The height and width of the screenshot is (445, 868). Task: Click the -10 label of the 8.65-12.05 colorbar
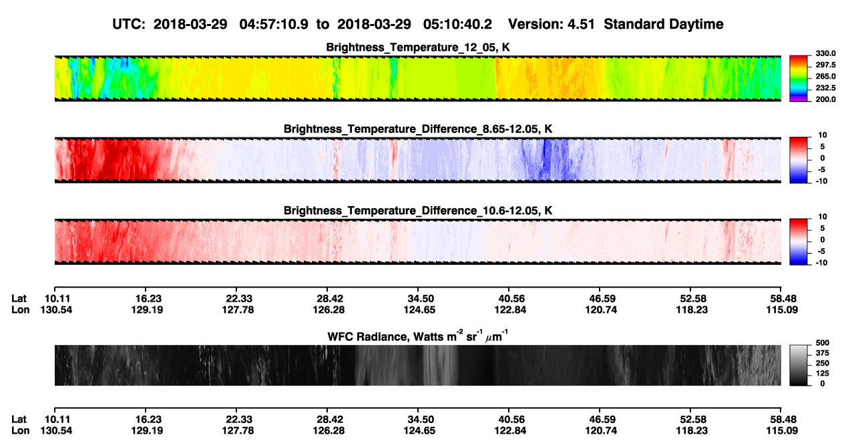(822, 181)
